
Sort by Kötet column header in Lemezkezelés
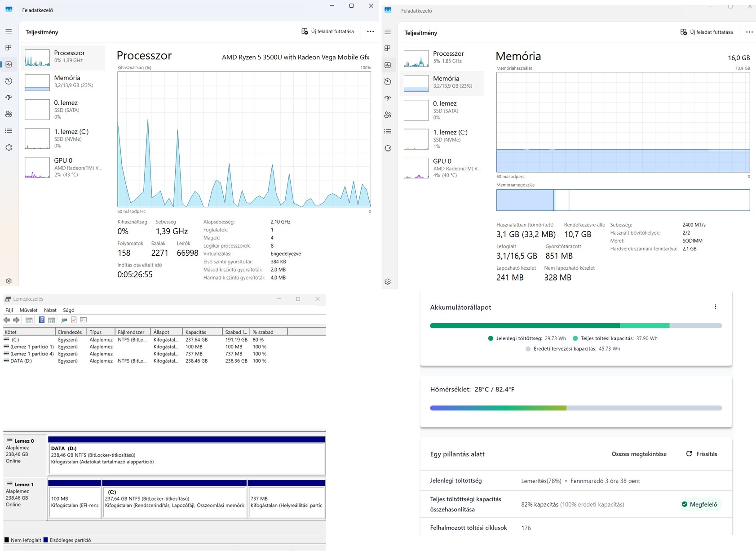pyautogui.click(x=29, y=332)
